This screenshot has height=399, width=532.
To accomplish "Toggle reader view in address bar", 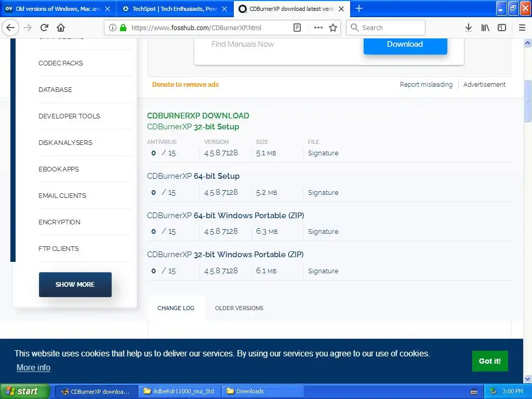I will pyautogui.click(x=297, y=28).
